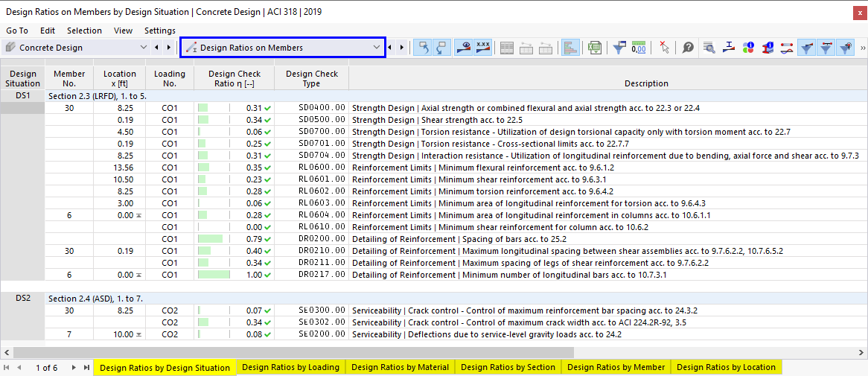The image size is (868, 376).
Task: Toggle the eye result visibility button
Action: 463,48
